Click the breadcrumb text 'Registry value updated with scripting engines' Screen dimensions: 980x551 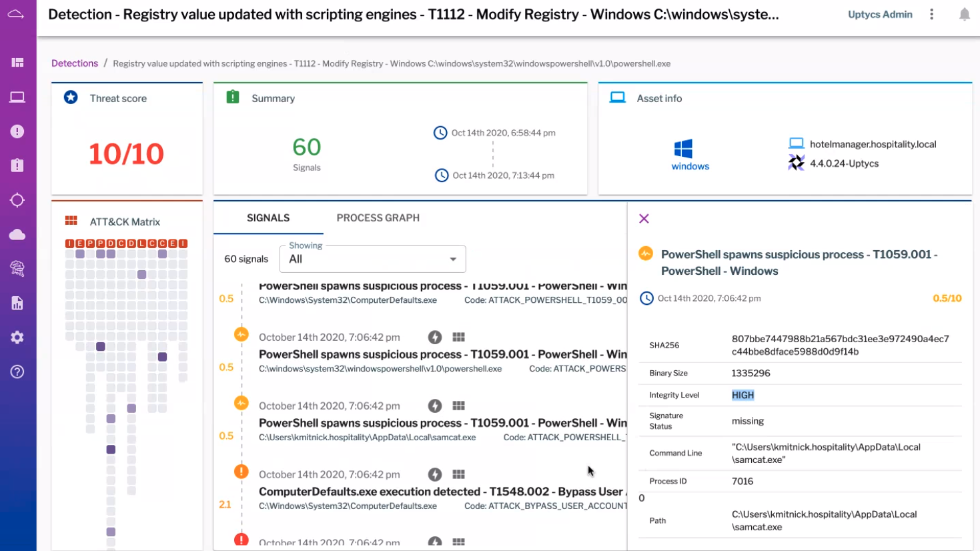click(x=200, y=63)
